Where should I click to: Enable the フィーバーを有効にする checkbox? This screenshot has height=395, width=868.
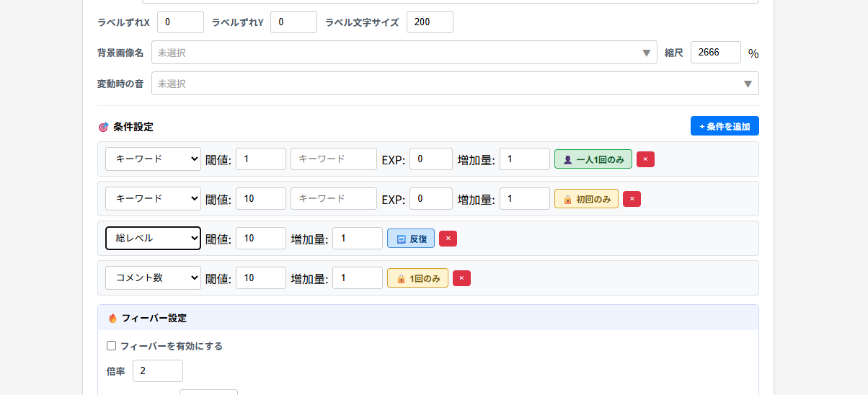pos(111,346)
